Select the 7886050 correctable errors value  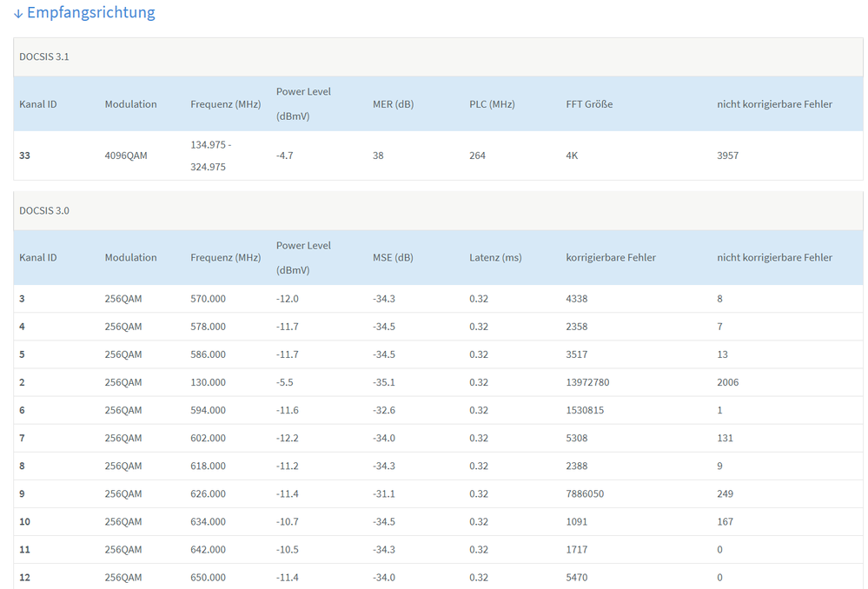pyautogui.click(x=585, y=493)
